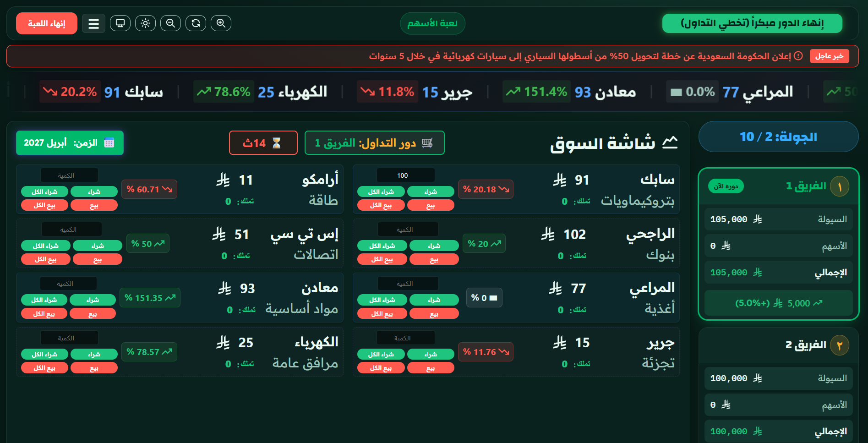This screenshot has height=443, width=868.
Task: Click الكهرباء quantity input field
Action: [x=69, y=338]
